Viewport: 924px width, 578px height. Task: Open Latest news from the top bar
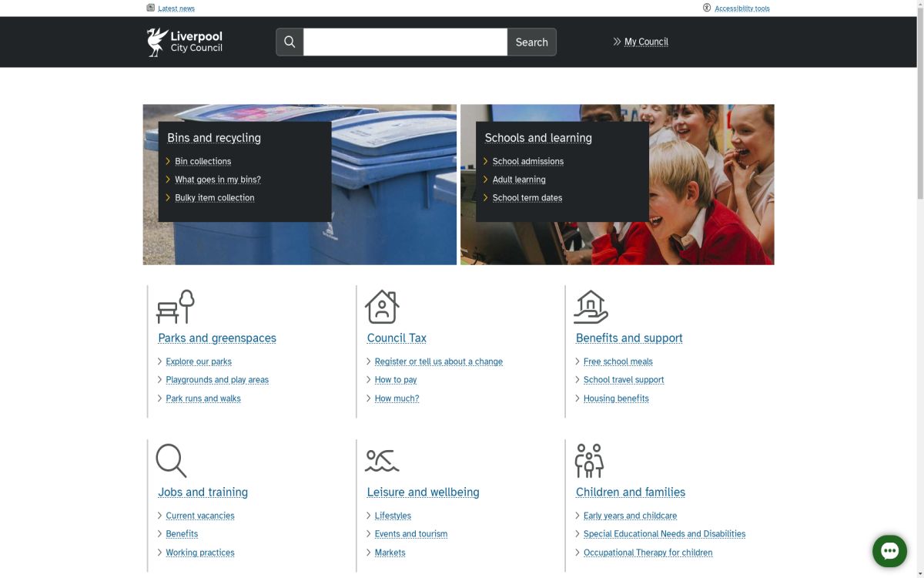pyautogui.click(x=176, y=8)
